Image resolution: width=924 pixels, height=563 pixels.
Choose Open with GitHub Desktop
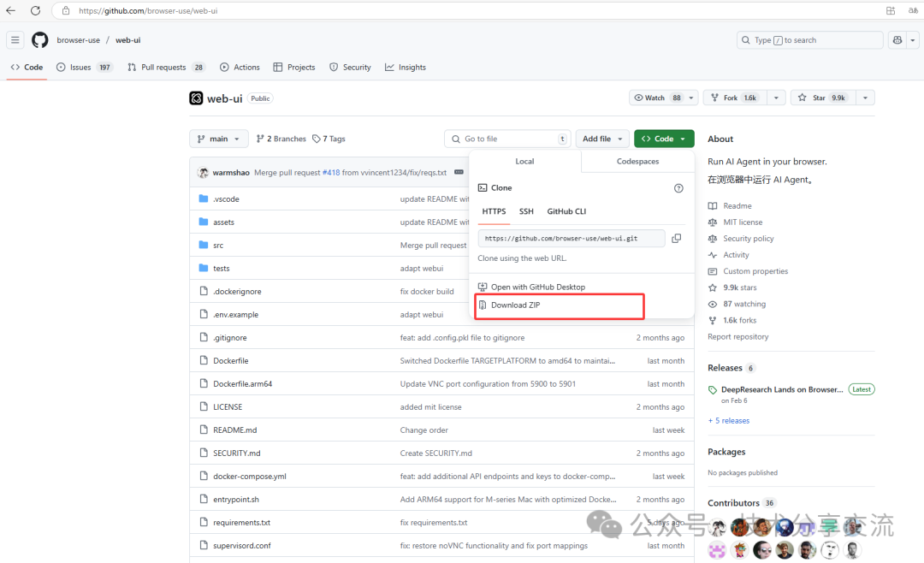point(537,287)
